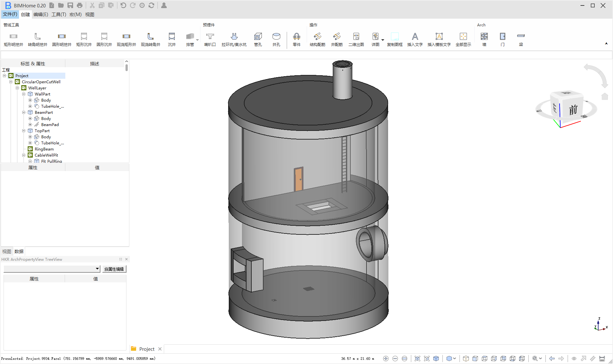Click the measure distance ruler icon
The height and width of the screenshot is (364, 613).
(x=602, y=359)
